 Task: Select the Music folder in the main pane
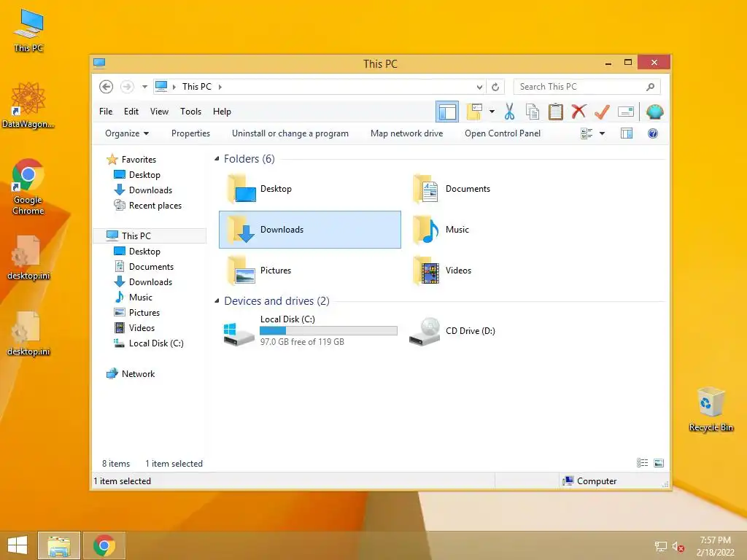495,230
